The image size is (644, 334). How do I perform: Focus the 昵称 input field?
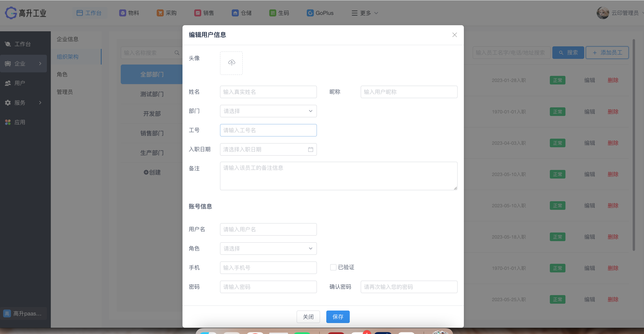point(409,92)
